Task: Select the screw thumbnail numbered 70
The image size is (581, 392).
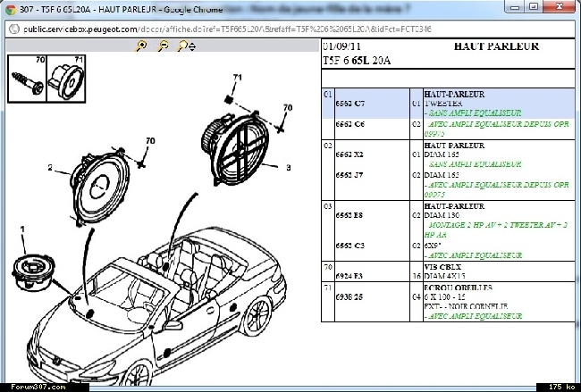Action: (x=27, y=79)
